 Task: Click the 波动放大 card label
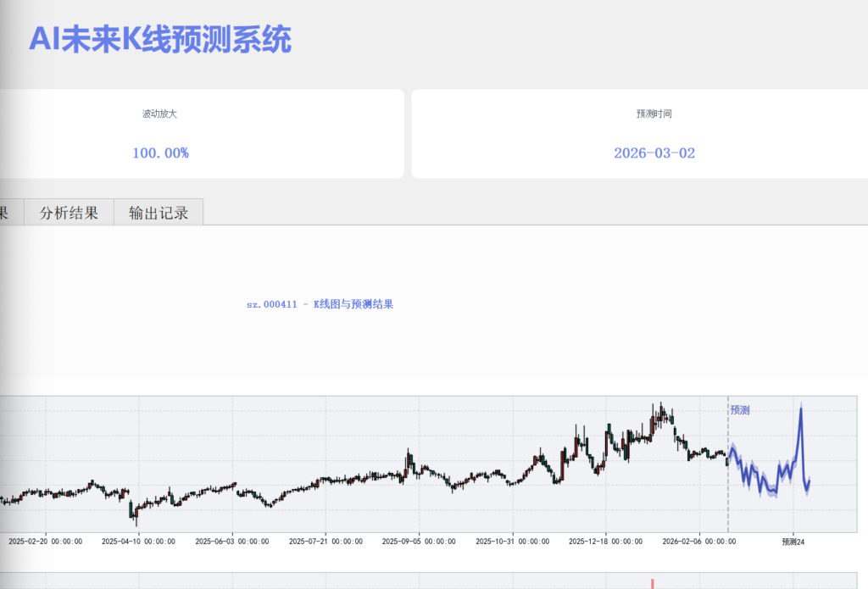tap(159, 114)
